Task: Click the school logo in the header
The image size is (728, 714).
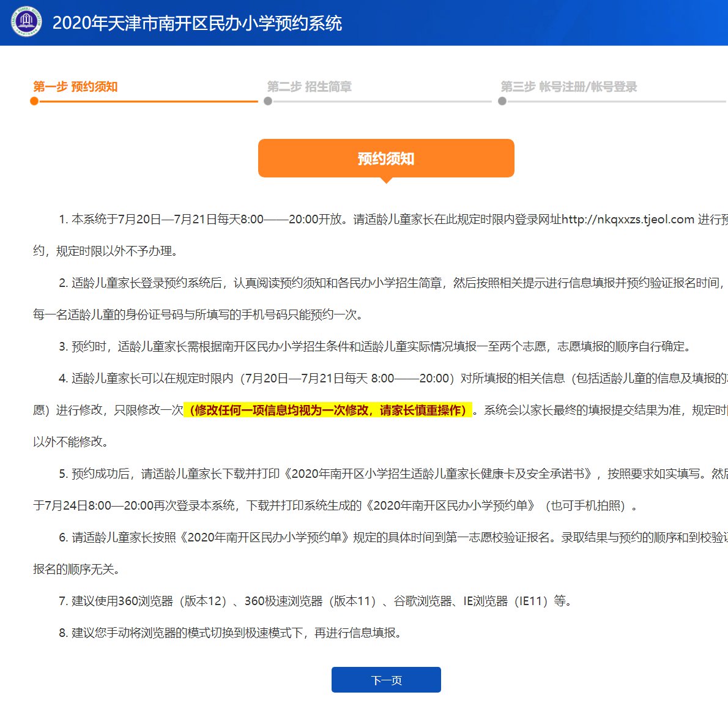Action: tap(26, 22)
